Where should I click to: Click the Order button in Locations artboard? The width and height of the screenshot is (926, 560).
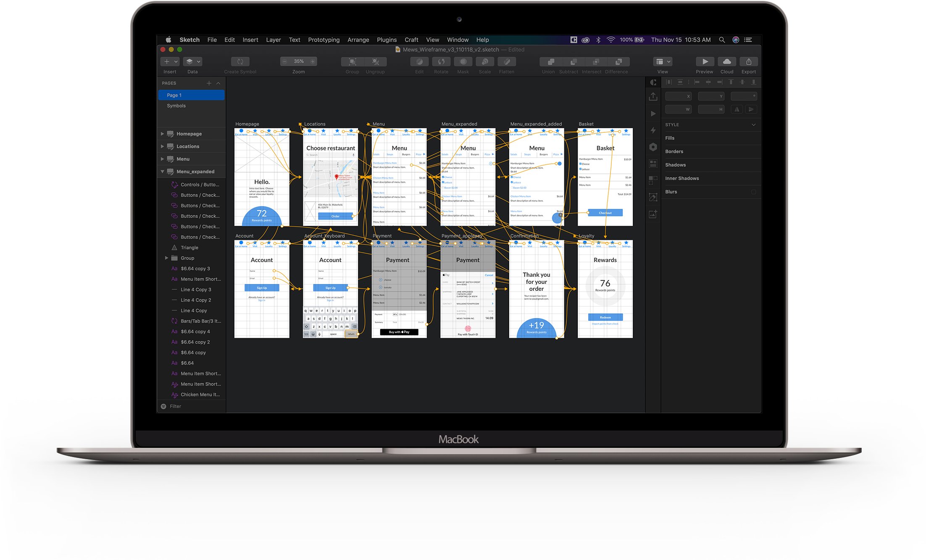335,216
